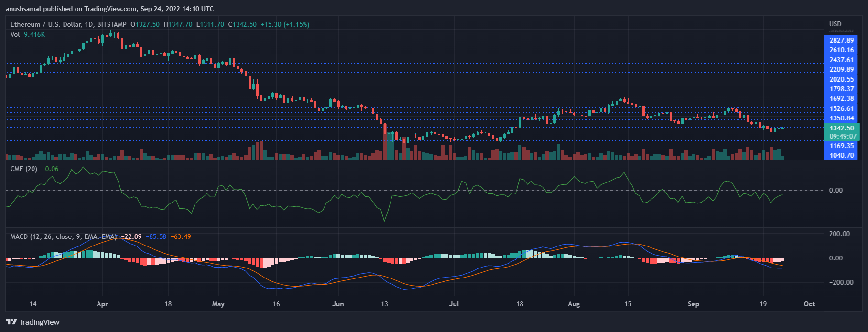Click the 1798.37 price level label
Image resolution: width=868 pixels, height=332 pixels.
click(x=841, y=89)
